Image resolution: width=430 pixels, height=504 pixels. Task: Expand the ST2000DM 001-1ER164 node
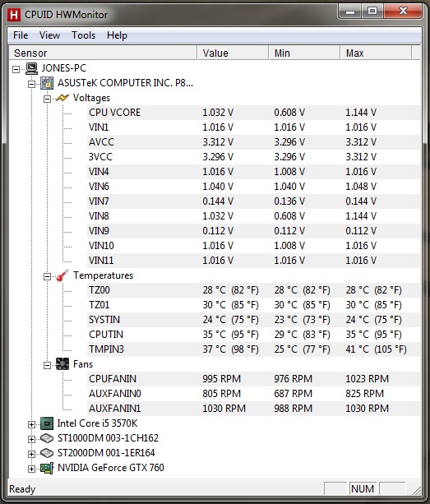[x=31, y=454]
